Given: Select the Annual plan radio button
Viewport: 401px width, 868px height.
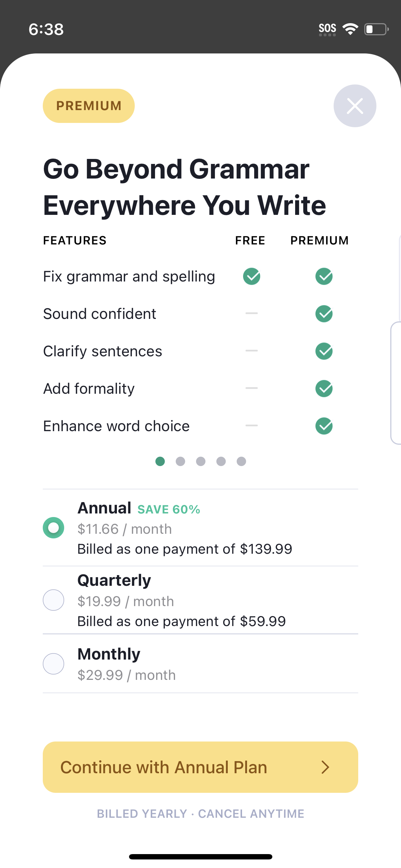Looking at the screenshot, I should tap(53, 528).
